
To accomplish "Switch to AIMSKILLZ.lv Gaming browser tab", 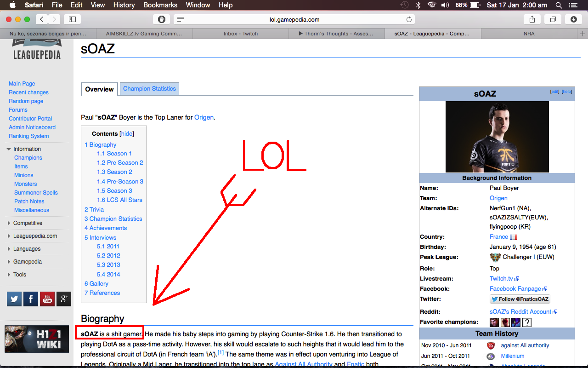I will coord(144,34).
